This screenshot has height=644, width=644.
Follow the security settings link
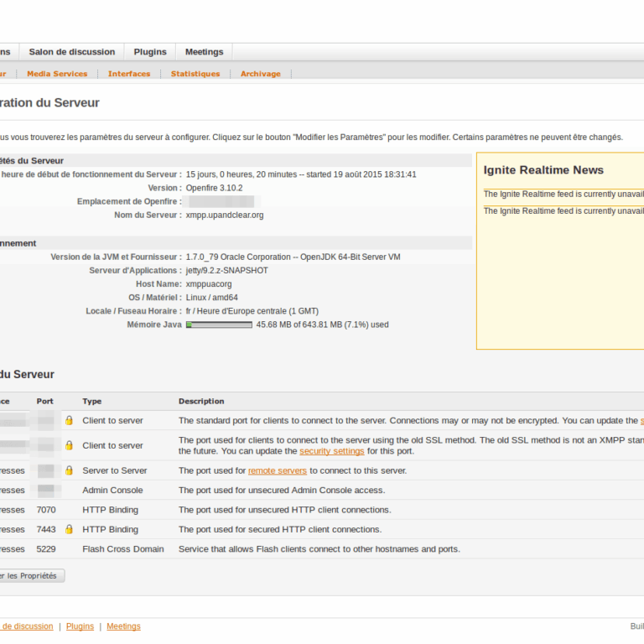tap(332, 451)
